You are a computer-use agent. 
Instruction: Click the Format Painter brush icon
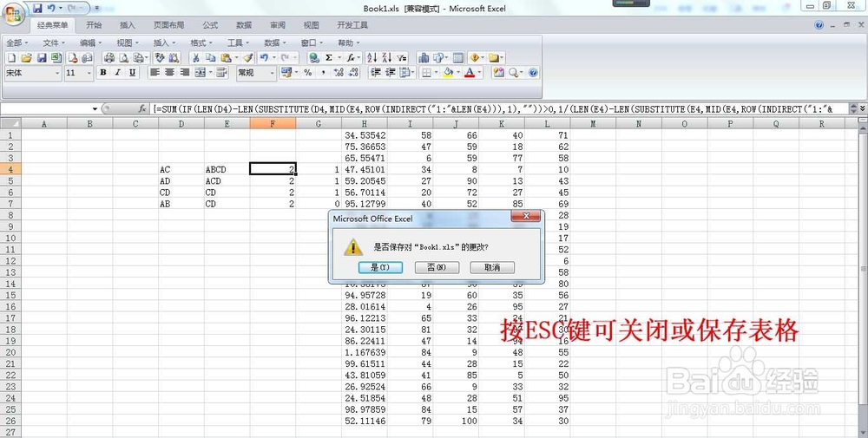[x=248, y=57]
